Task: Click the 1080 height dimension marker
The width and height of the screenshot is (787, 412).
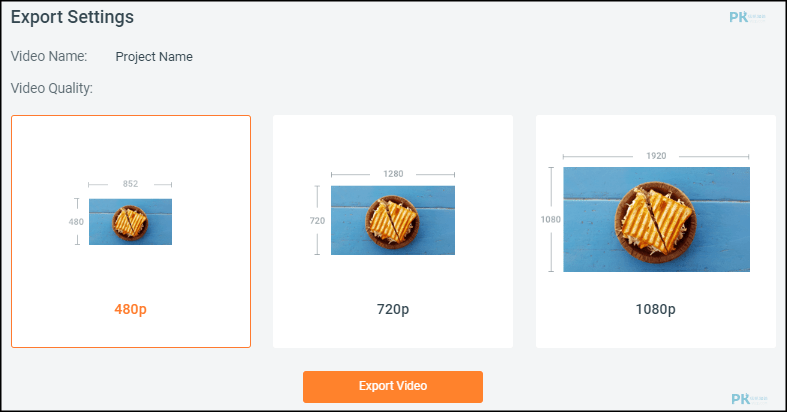Action: tap(551, 219)
